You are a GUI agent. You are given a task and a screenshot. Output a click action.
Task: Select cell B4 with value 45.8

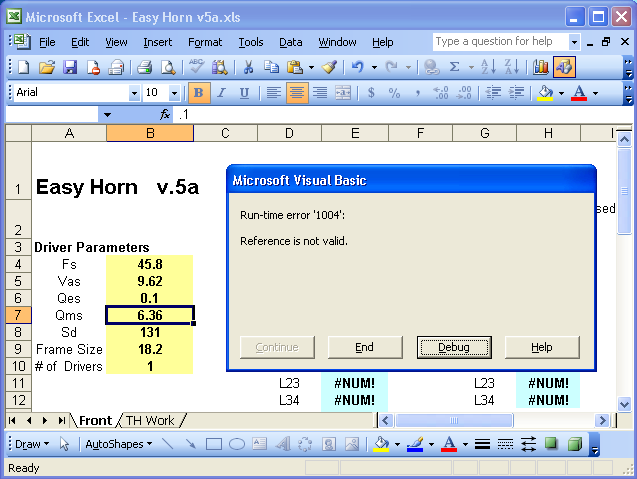pos(150,264)
